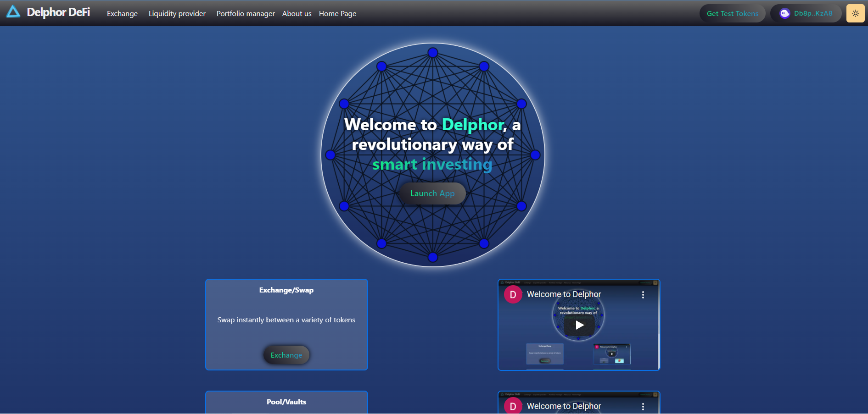Image resolution: width=868 pixels, height=414 pixels.
Task: Open the About us page
Action: (x=297, y=14)
